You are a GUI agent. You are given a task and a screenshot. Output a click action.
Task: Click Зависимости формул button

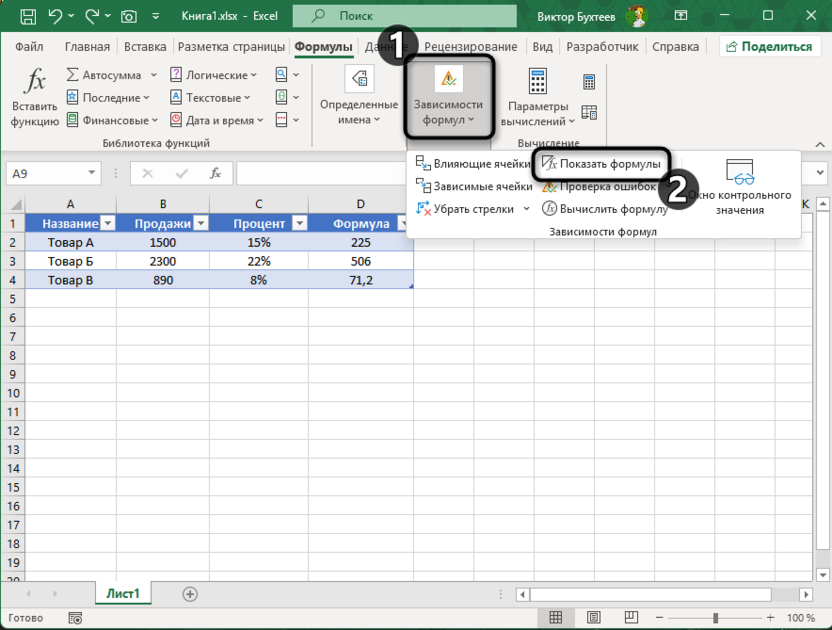448,97
